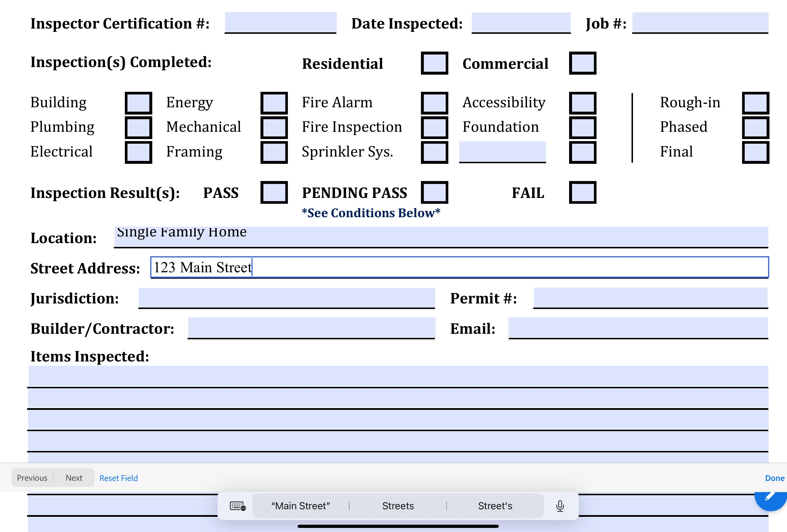787x532 pixels.
Task: Tick the Final stage checkbox
Action: click(x=755, y=152)
